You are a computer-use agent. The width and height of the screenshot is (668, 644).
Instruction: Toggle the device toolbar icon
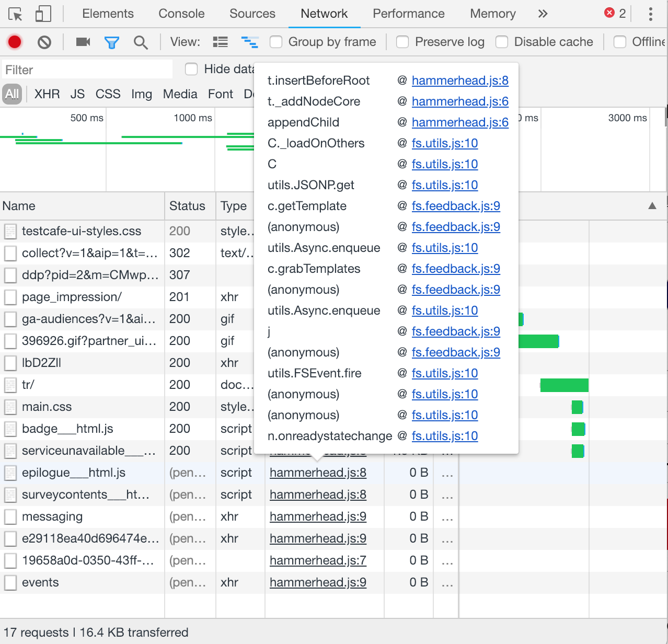43,14
